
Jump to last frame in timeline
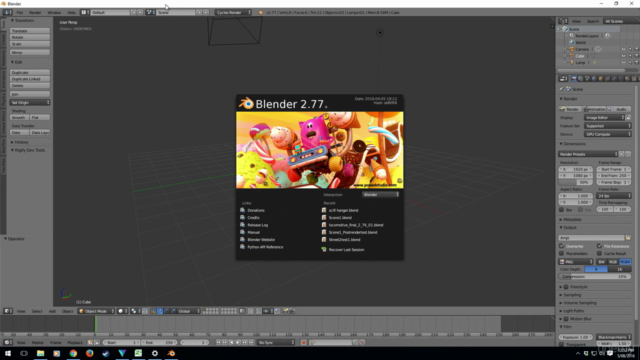click(251, 342)
